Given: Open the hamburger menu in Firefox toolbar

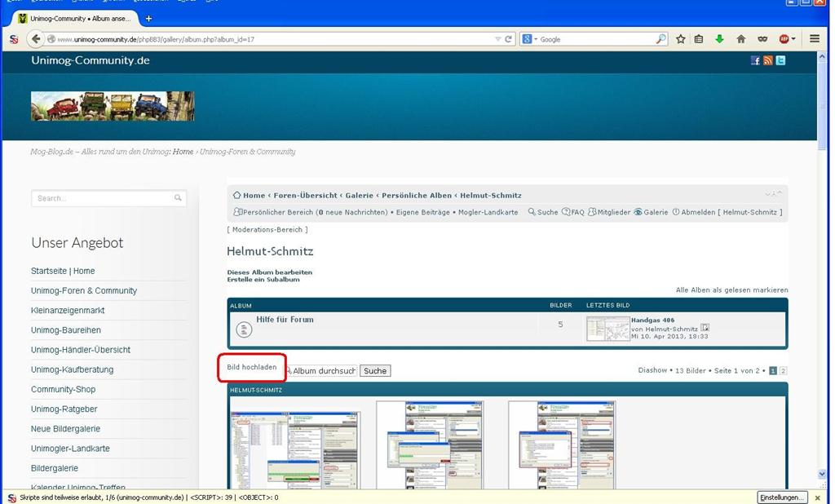Looking at the screenshot, I should pyautogui.click(x=815, y=39).
